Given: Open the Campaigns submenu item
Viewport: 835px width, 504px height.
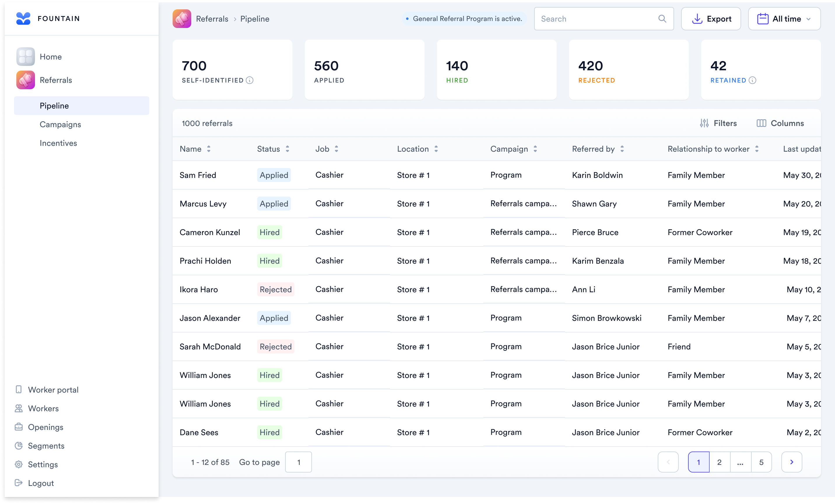Looking at the screenshot, I should (x=60, y=124).
